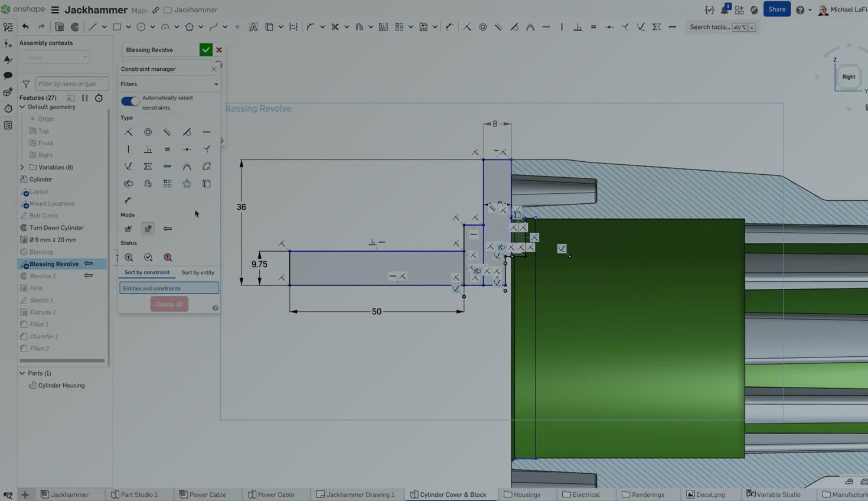The height and width of the screenshot is (501, 868).
Task: Collapse the Parts (1) section
Action: pyautogui.click(x=22, y=373)
